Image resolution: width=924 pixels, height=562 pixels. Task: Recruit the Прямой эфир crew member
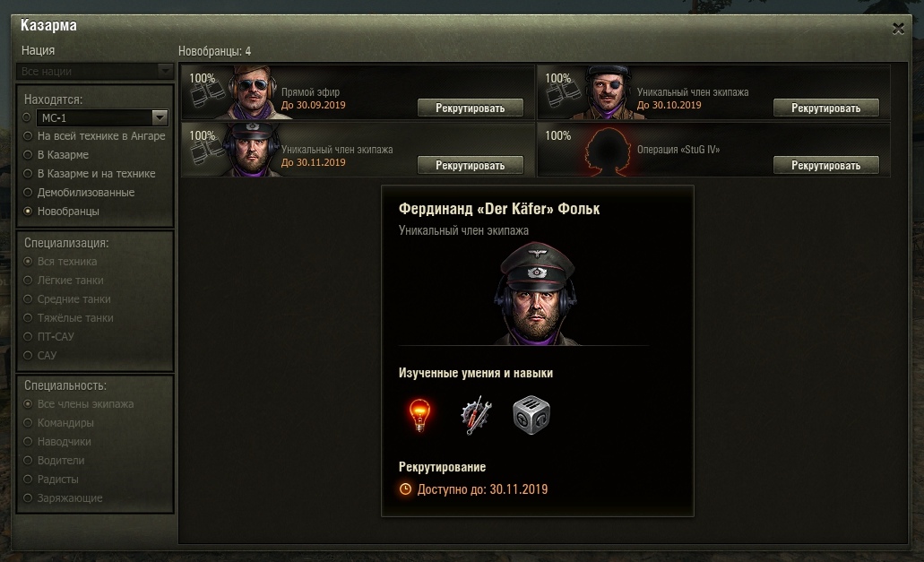pyautogui.click(x=471, y=108)
